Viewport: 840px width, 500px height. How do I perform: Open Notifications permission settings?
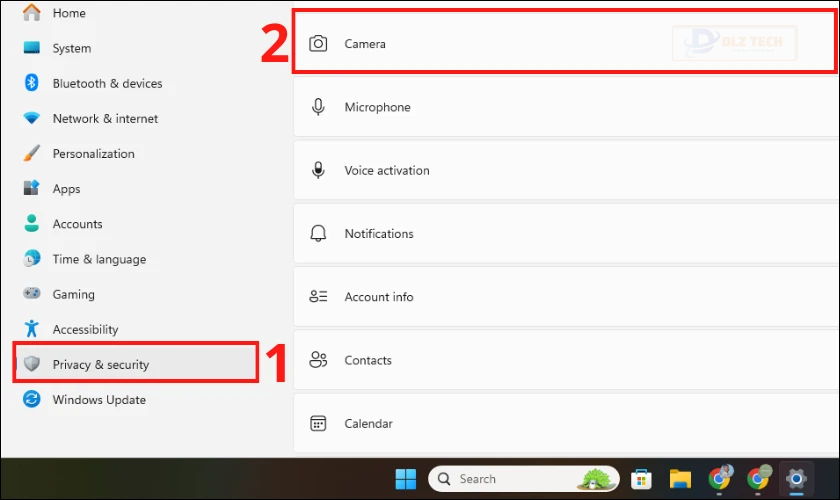tap(566, 234)
